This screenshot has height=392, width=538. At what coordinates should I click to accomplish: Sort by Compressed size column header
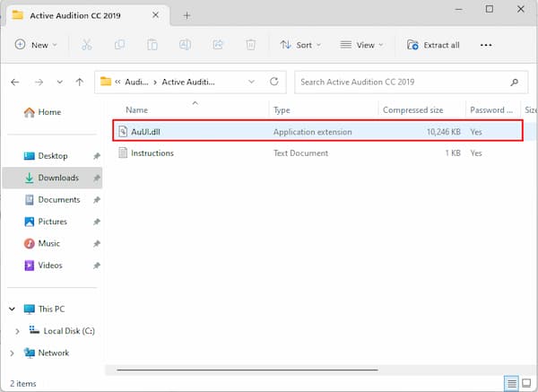point(412,109)
